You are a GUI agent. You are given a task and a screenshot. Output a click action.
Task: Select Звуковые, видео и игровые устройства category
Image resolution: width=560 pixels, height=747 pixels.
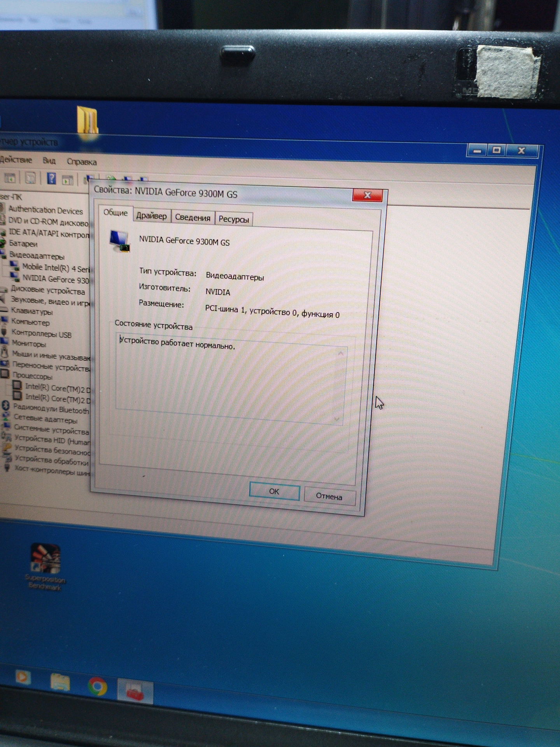pos(50,301)
